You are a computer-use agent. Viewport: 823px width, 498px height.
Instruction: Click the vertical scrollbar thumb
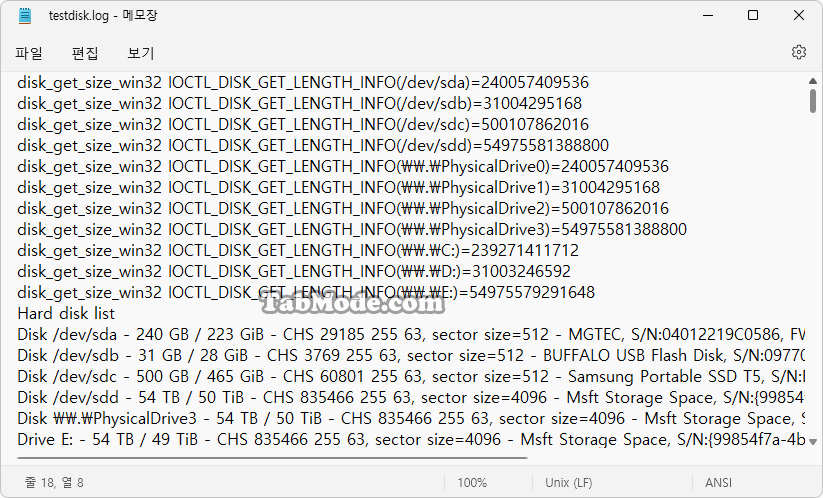(x=813, y=101)
